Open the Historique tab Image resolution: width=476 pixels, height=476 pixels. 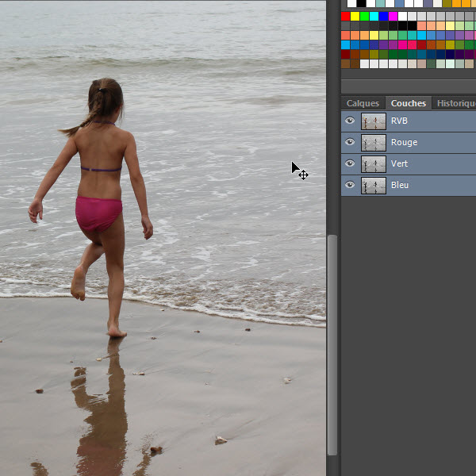pyautogui.click(x=455, y=103)
